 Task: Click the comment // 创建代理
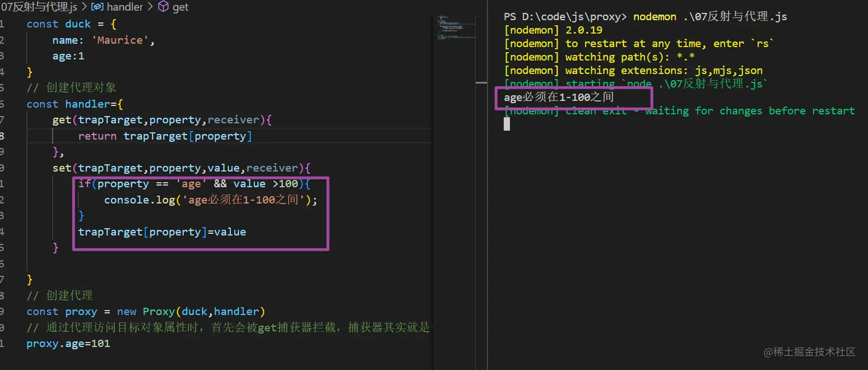point(60,296)
